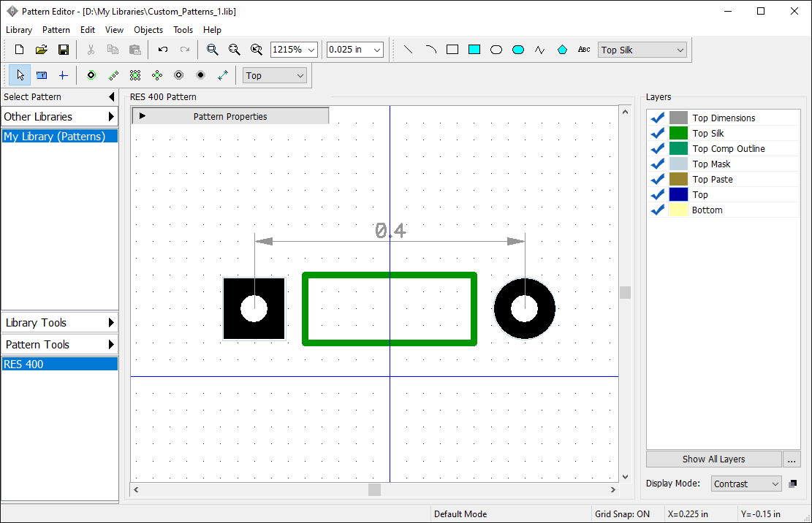The height and width of the screenshot is (523, 812).
Task: Toggle the Top Mask layer checkmark
Action: coord(658,164)
